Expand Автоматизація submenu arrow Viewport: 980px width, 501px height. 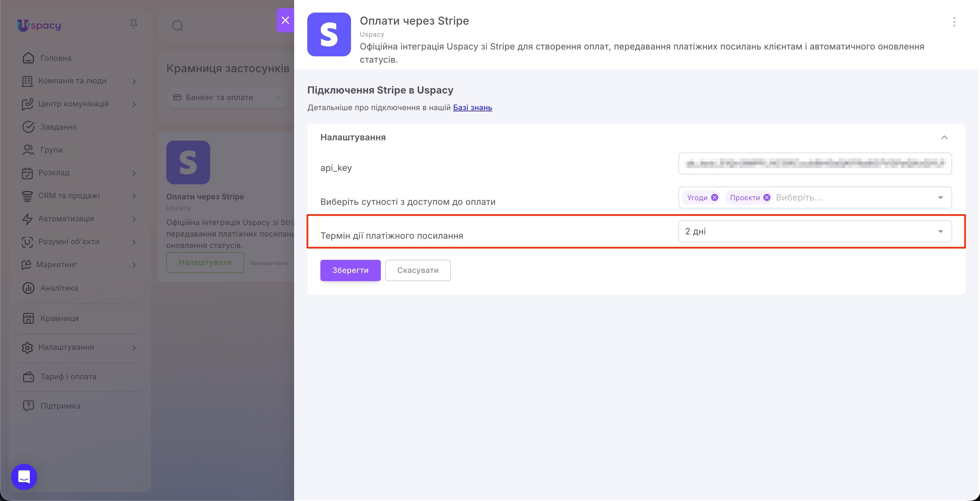pyautogui.click(x=134, y=219)
